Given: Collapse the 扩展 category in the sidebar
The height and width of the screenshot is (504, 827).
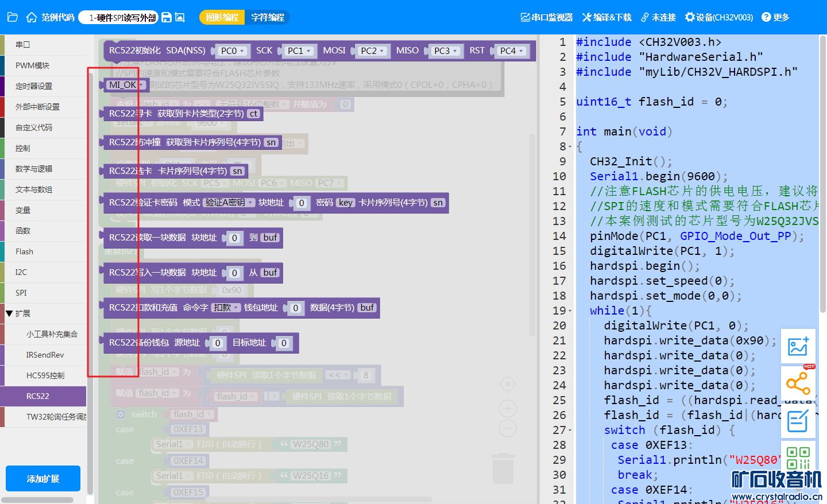Looking at the screenshot, I should (10, 313).
